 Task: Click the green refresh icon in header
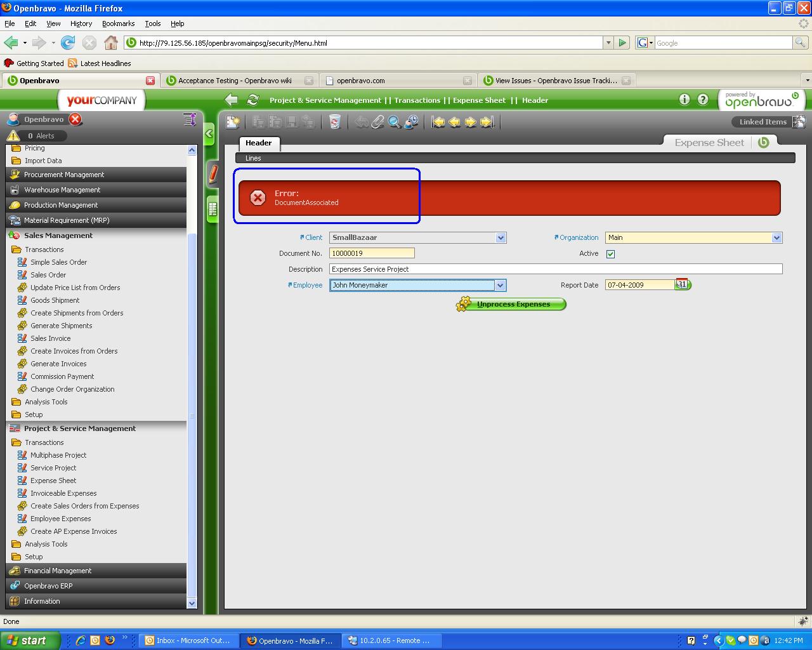click(252, 100)
